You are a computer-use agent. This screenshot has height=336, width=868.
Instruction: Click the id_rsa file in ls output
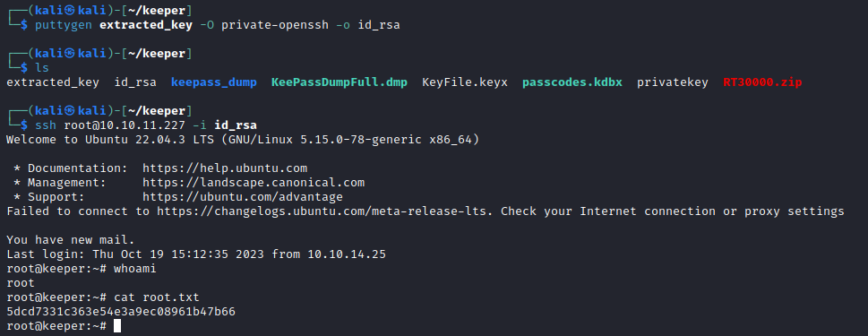click(x=135, y=82)
